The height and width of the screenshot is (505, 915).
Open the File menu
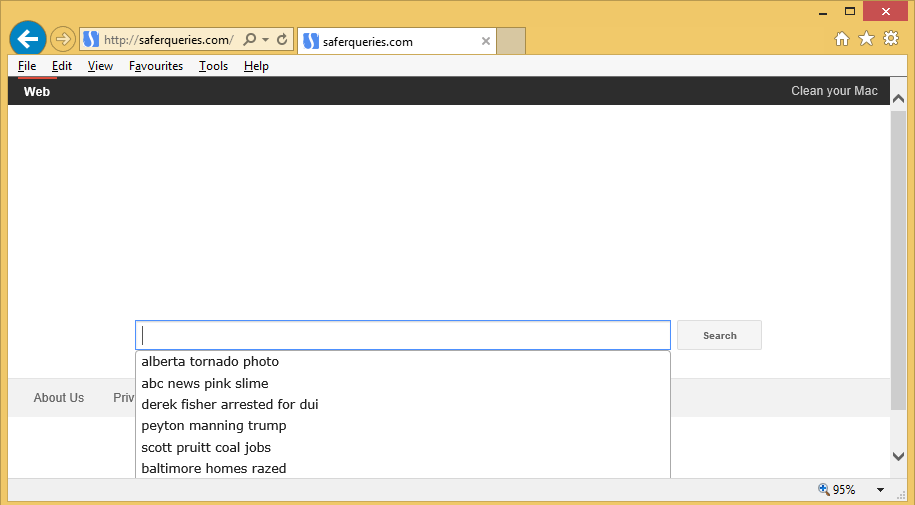coord(27,66)
